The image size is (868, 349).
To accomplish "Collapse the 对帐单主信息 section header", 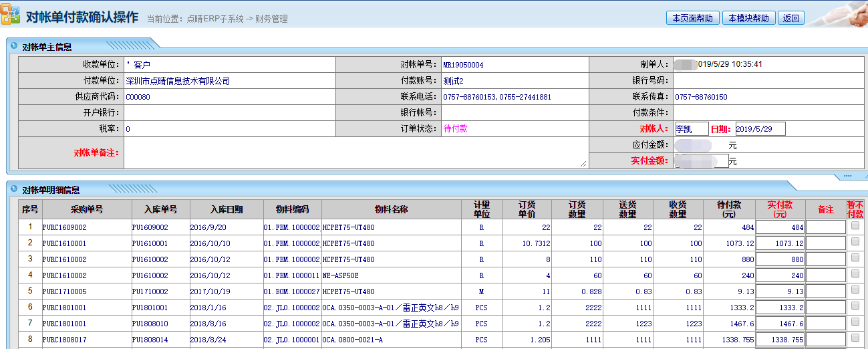I will tap(47, 47).
